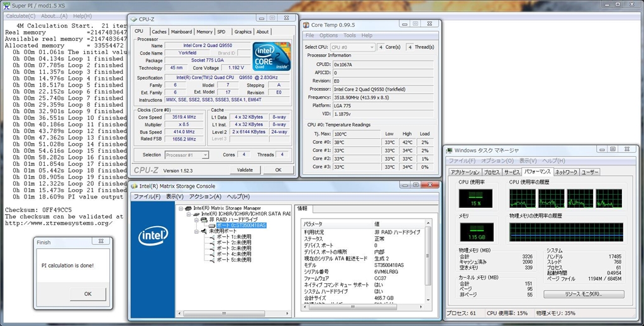Click xtremesystems.org URL text in Super PI

(x=58, y=223)
